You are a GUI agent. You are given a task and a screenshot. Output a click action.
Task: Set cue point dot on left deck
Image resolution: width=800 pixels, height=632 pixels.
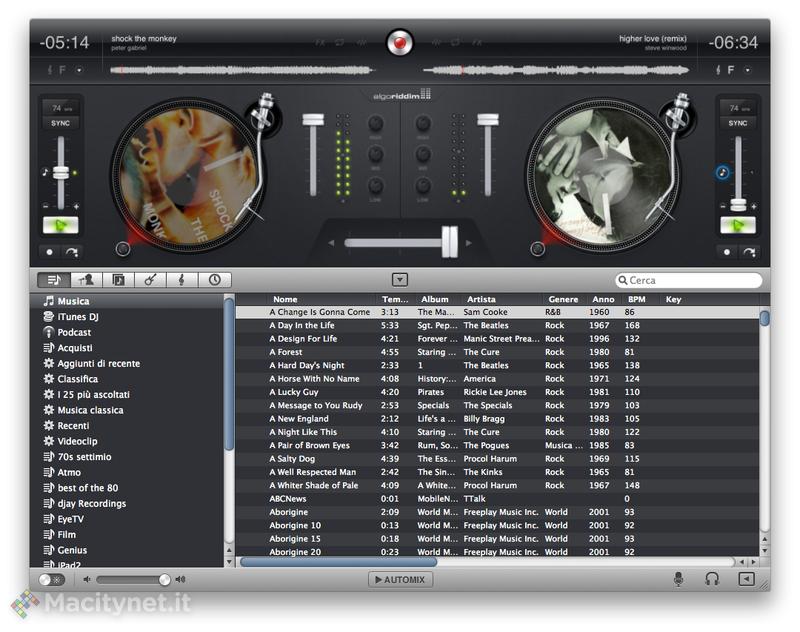coord(49,252)
